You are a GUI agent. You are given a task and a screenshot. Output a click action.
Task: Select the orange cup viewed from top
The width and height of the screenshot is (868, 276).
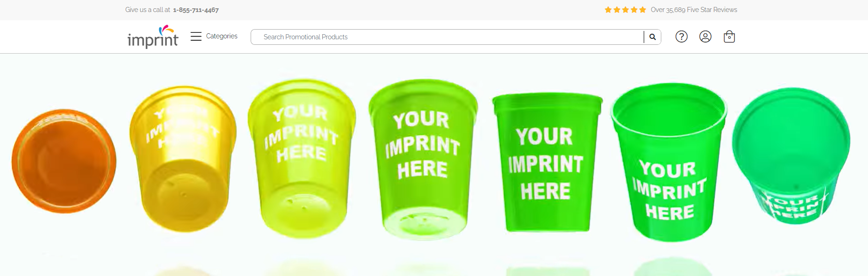coord(64,161)
